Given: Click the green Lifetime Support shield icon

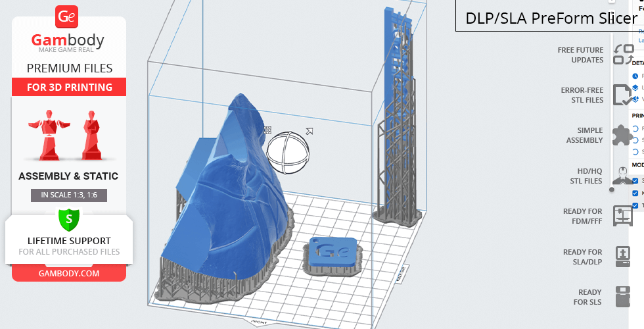Looking at the screenshot, I should 68,218.
